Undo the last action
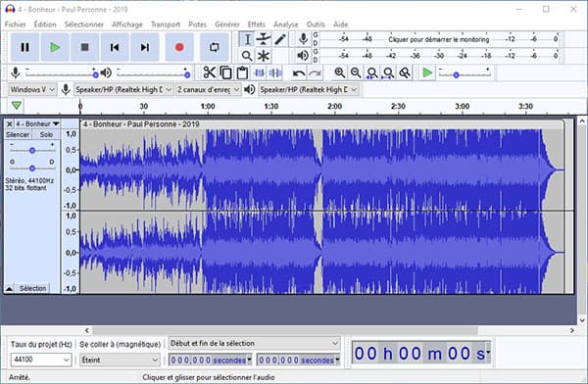The height and width of the screenshot is (384, 588). click(x=299, y=72)
